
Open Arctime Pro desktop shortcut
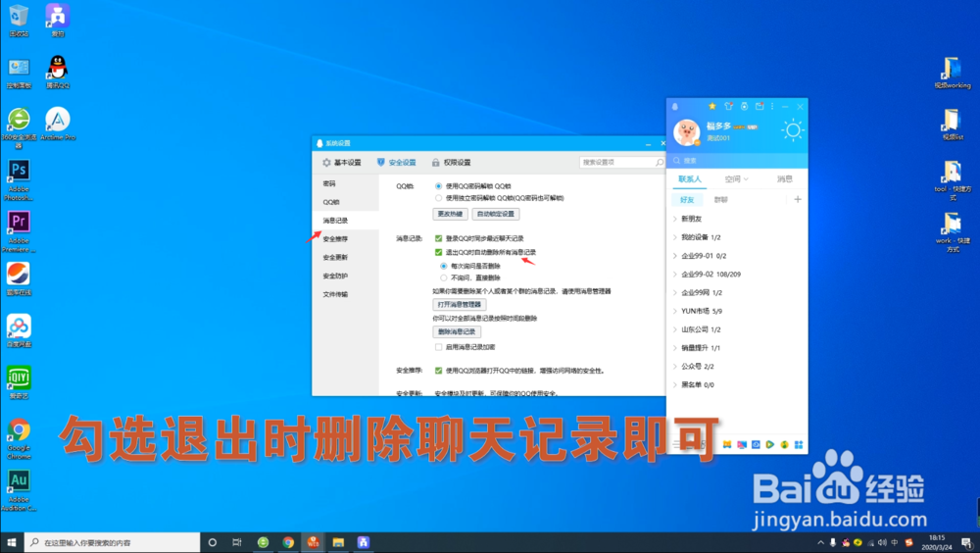coord(58,124)
